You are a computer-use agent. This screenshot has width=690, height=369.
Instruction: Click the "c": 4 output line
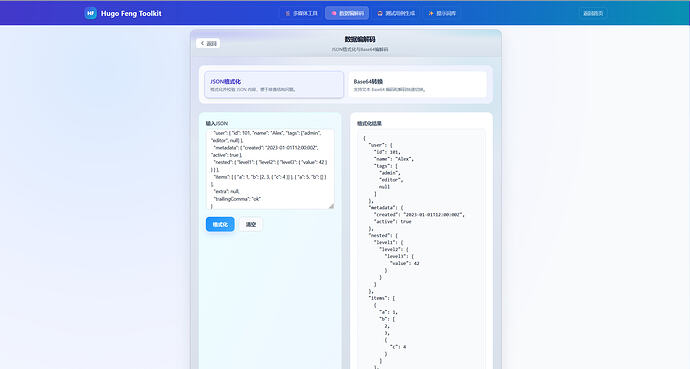point(398,347)
